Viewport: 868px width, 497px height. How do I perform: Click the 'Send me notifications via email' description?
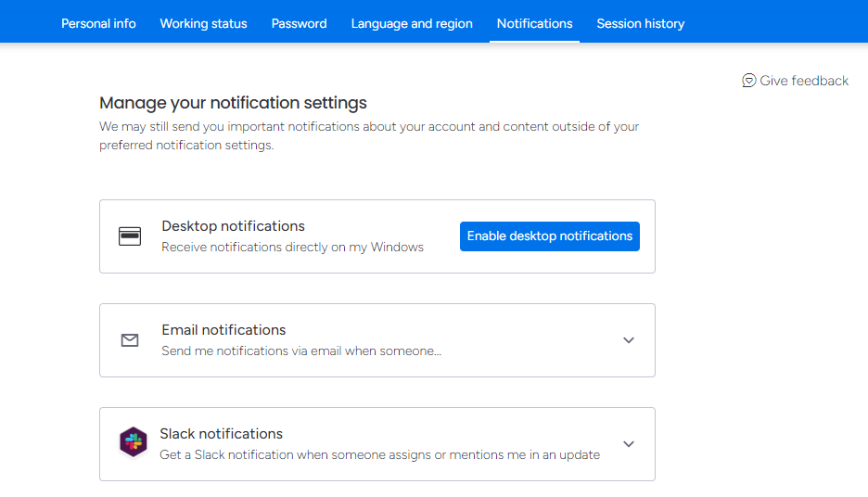[x=301, y=351]
